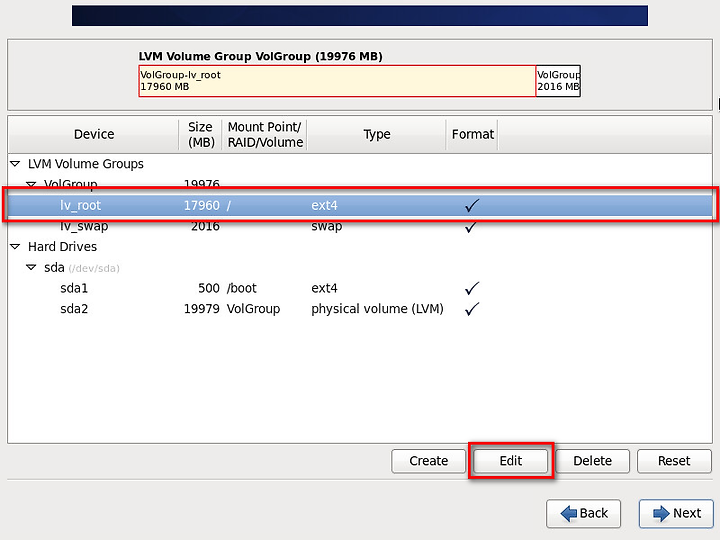Select the sda1 partition row
This screenshot has width=720, height=540.
360,288
